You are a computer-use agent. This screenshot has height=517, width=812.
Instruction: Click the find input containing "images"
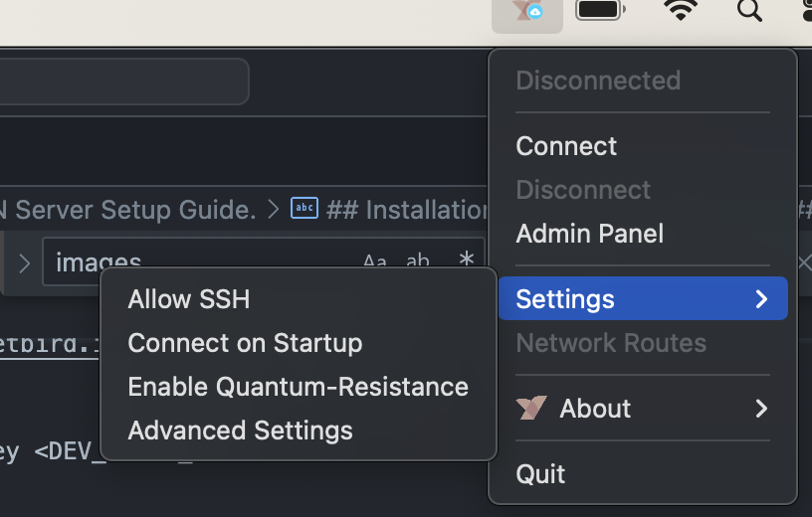(x=199, y=263)
